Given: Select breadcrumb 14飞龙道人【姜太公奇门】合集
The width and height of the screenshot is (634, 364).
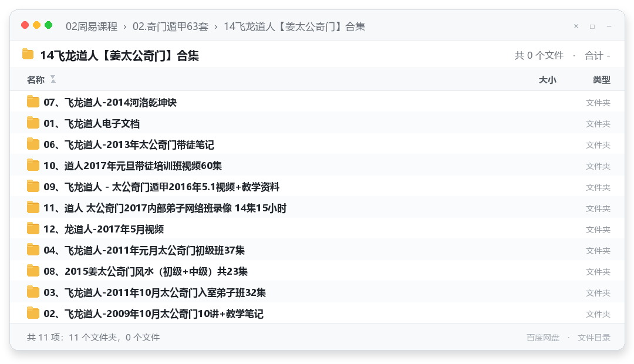Looking at the screenshot, I should pos(294,26).
